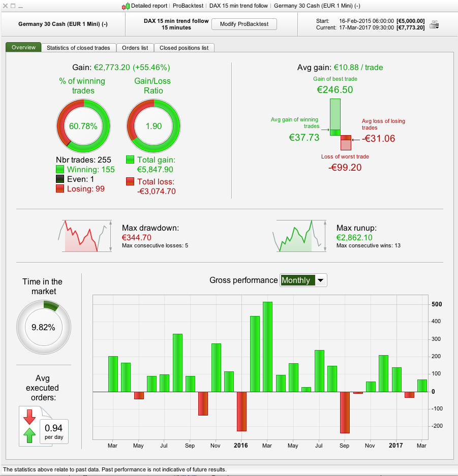The width and height of the screenshot is (458, 476).
Task: Click the Start date 16-Feb-2015 text
Action: pos(367,21)
